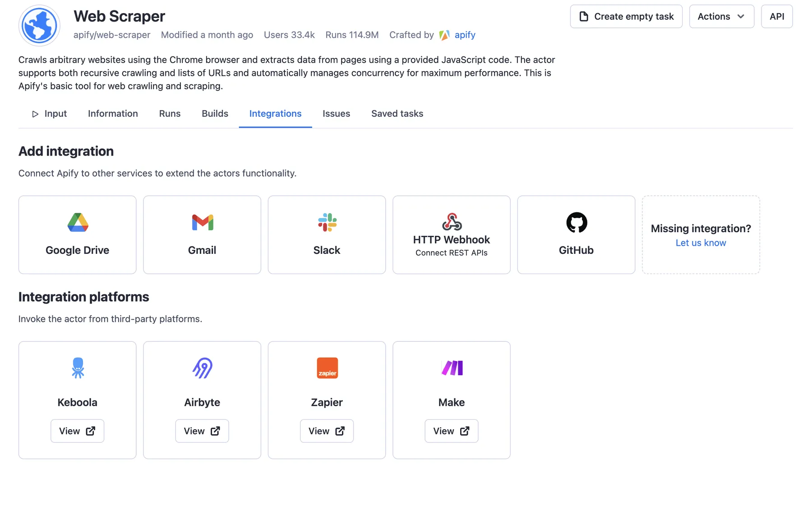Click the apify/web-scraper path text
This screenshot has height=509, width=812.
tap(112, 35)
